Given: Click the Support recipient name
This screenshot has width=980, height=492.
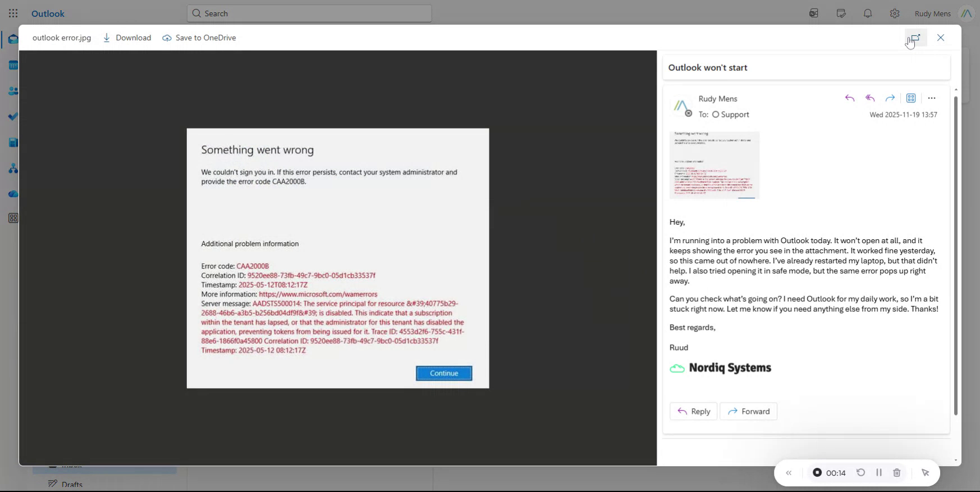Looking at the screenshot, I should pos(735,115).
